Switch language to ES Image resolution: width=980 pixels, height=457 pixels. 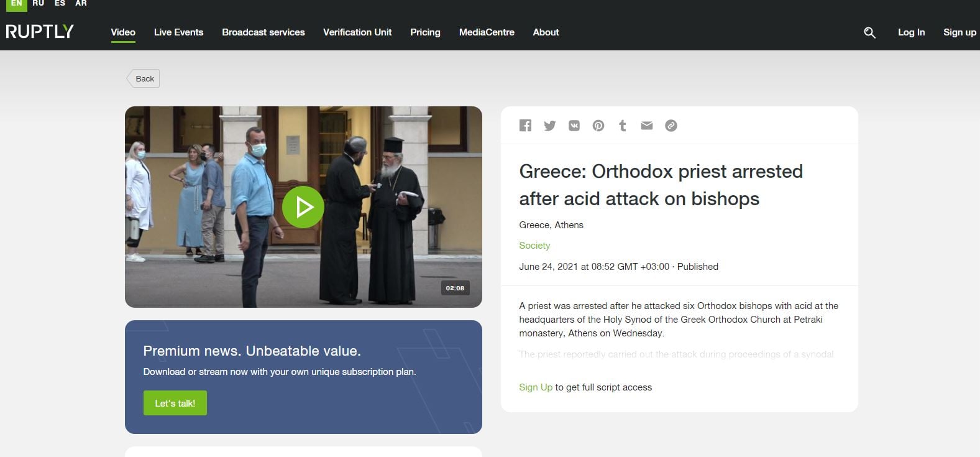pyautogui.click(x=60, y=4)
